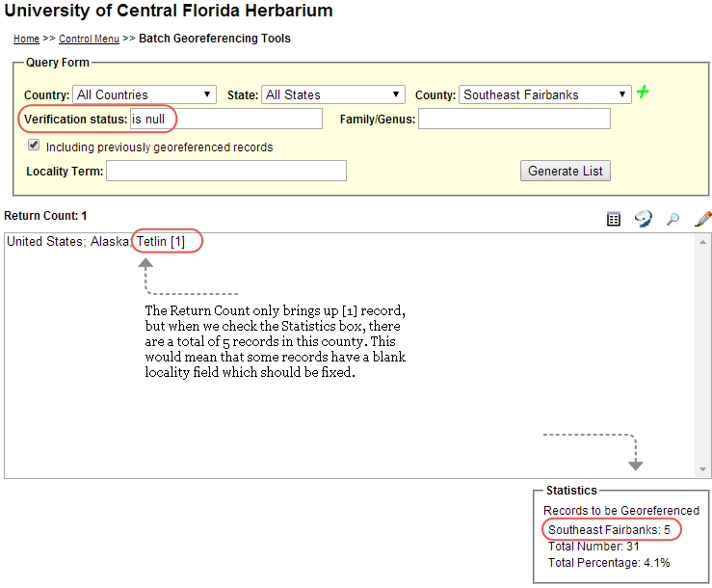
Task: Click Southeast Fairbanks: 5 in Statistics
Action: pos(609,530)
